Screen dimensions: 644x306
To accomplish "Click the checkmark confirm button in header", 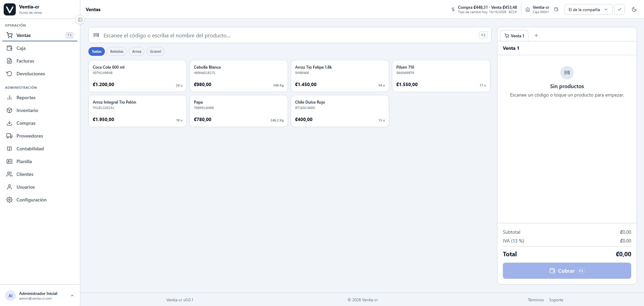I will (x=619, y=9).
